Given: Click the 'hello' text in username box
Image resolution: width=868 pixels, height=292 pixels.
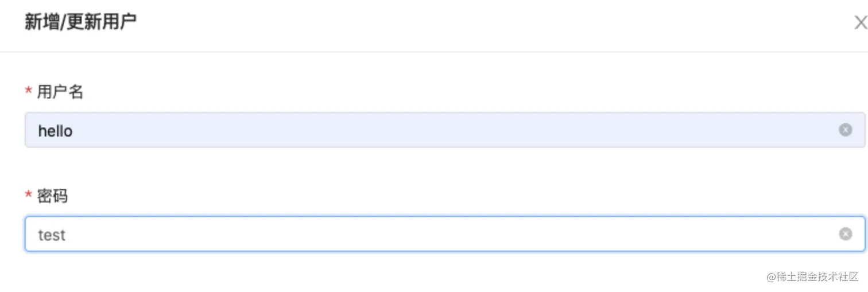Looking at the screenshot, I should [x=55, y=131].
